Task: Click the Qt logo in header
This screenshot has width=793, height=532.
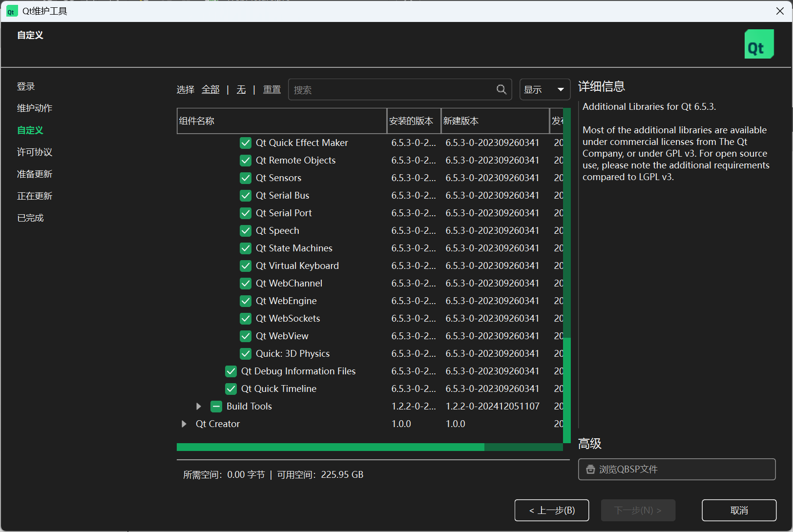Action: (759, 44)
